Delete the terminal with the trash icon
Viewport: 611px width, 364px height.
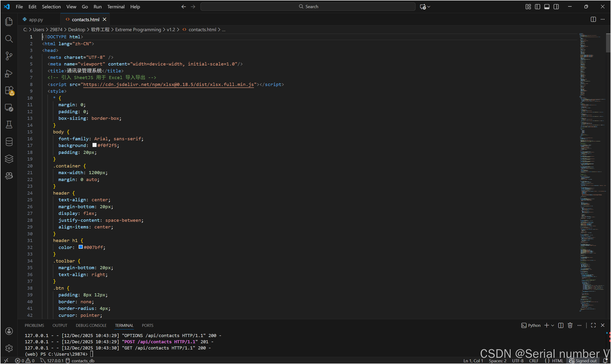tap(570, 325)
